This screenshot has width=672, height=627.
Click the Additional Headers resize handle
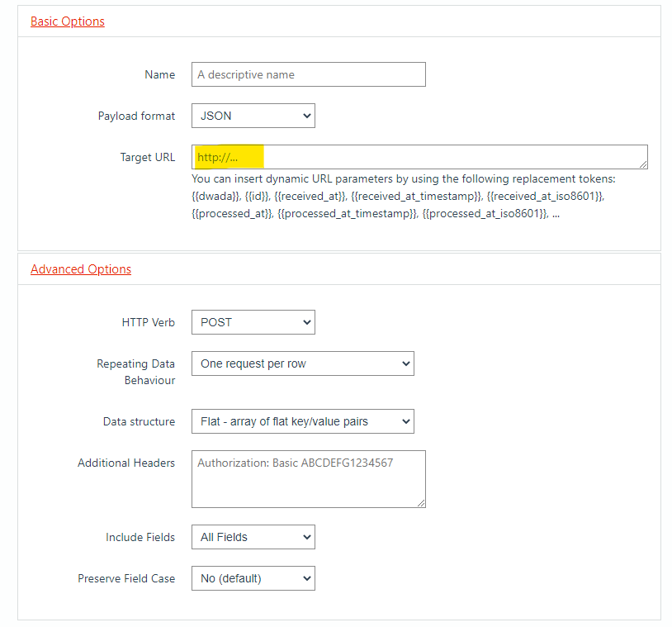pyautogui.click(x=421, y=503)
